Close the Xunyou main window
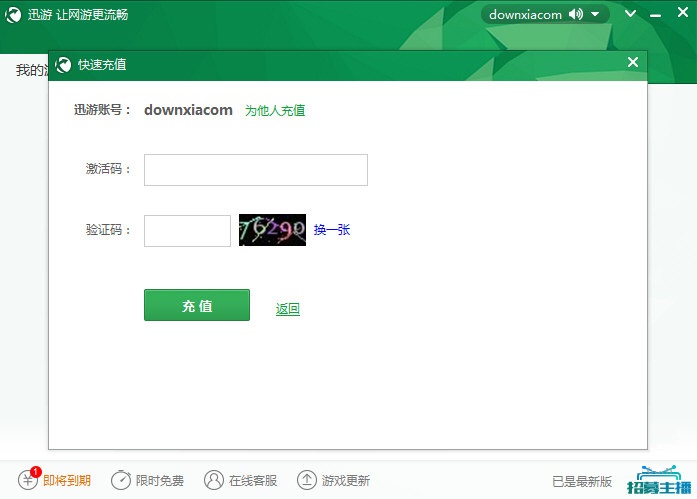 point(683,12)
